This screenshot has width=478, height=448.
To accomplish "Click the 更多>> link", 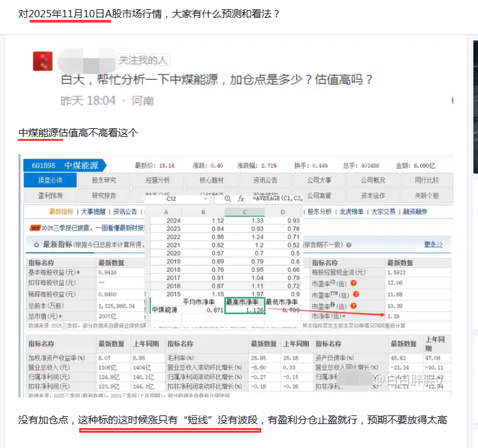I will pos(433,245).
